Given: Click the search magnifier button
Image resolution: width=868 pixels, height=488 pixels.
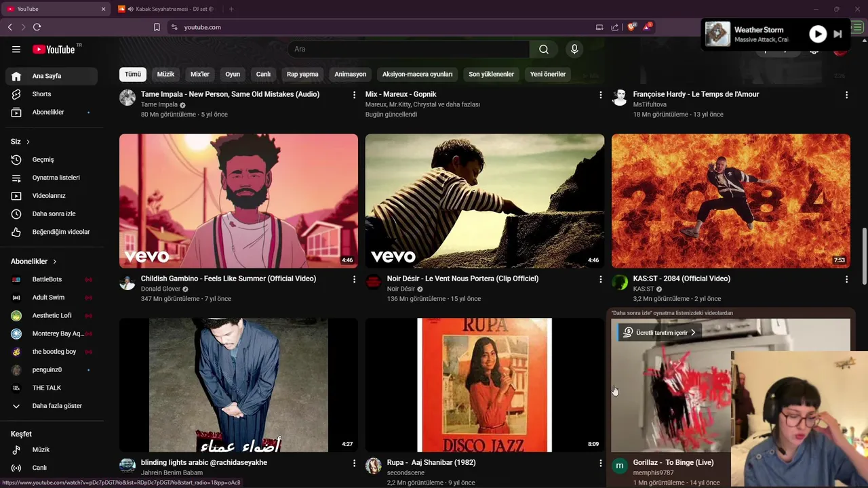Looking at the screenshot, I should pos(544,49).
